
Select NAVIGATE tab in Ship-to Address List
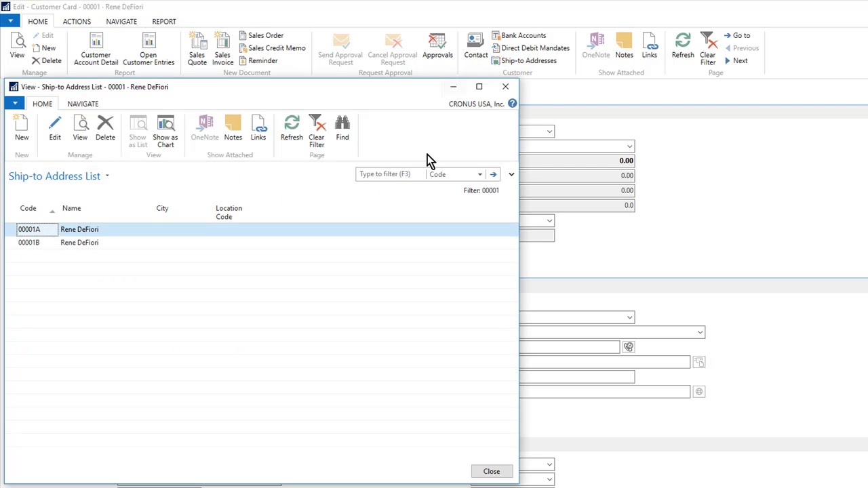click(83, 104)
